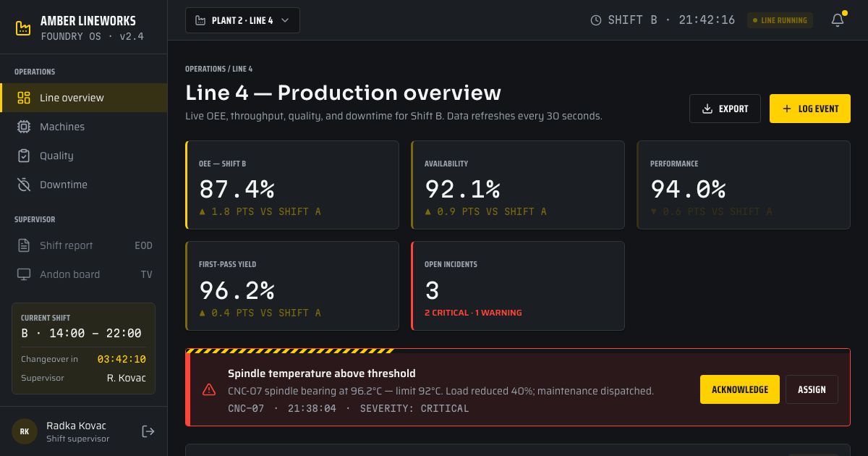This screenshot has height=456, width=868.
Task: Click supervisor name 'R. Kovac'
Action: point(127,378)
